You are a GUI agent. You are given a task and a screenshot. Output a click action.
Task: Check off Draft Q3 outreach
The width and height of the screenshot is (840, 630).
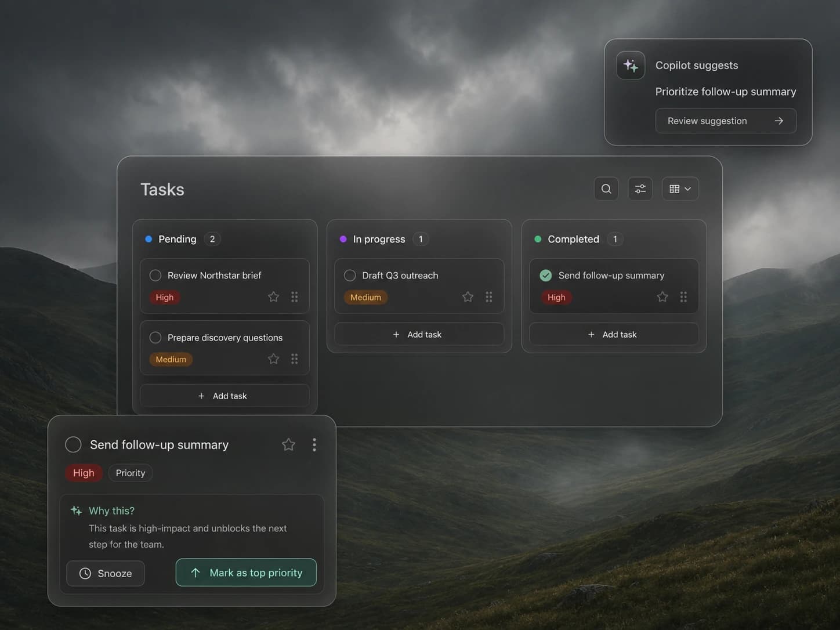point(350,276)
